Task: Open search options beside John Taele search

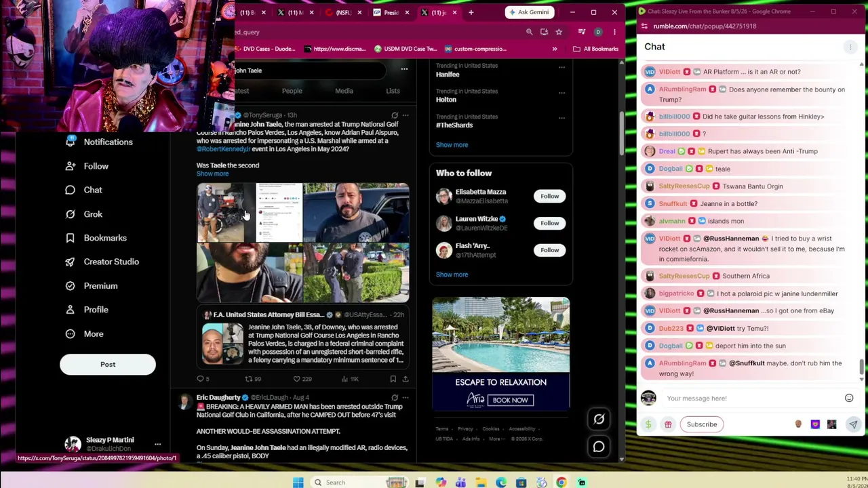Action: coord(404,69)
